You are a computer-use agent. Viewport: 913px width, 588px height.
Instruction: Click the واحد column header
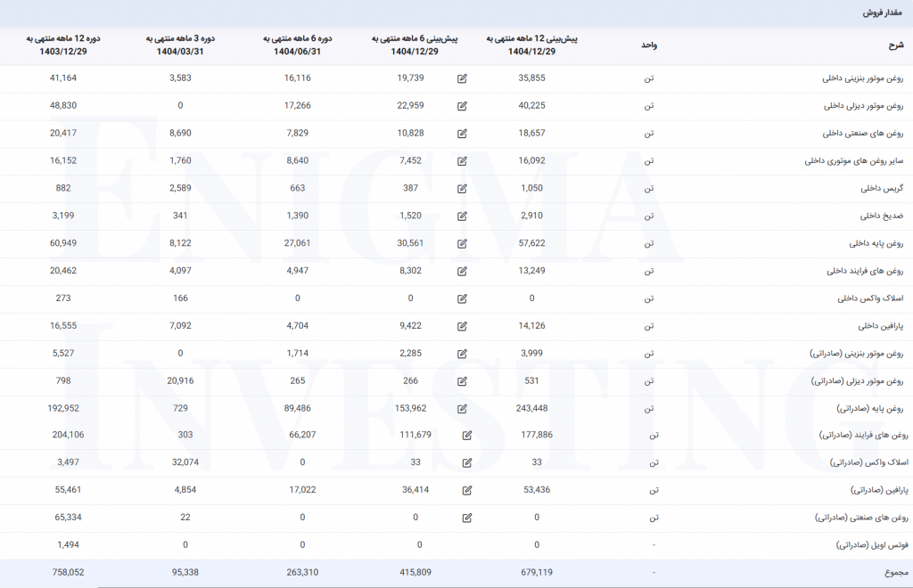[x=649, y=45]
